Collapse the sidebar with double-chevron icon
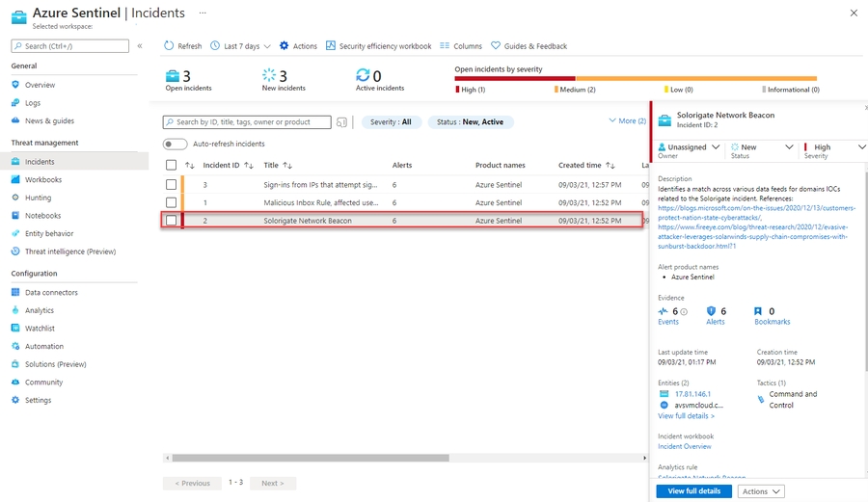 tap(140, 46)
